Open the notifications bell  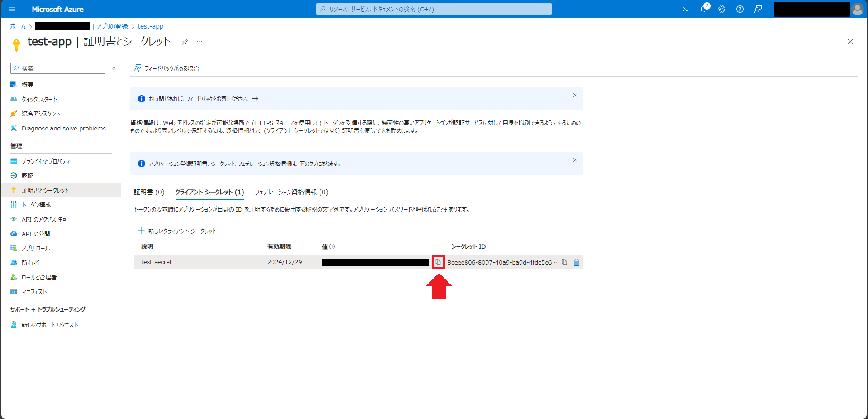704,9
